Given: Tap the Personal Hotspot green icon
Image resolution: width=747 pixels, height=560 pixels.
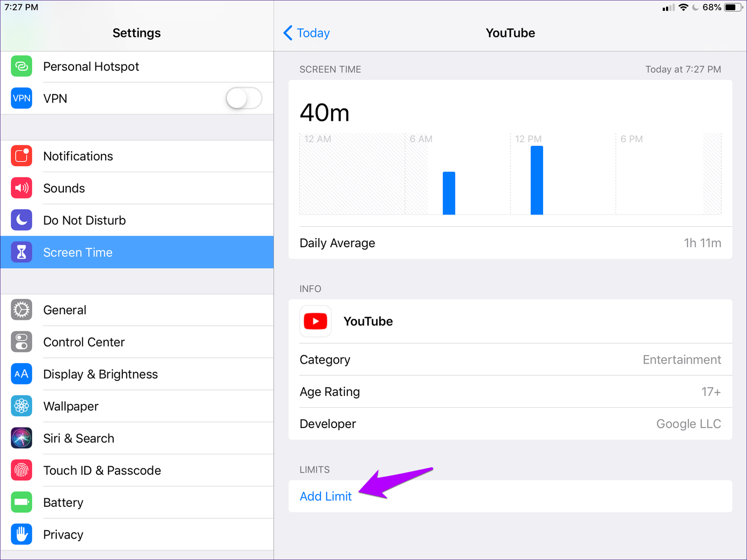Looking at the screenshot, I should [21, 67].
